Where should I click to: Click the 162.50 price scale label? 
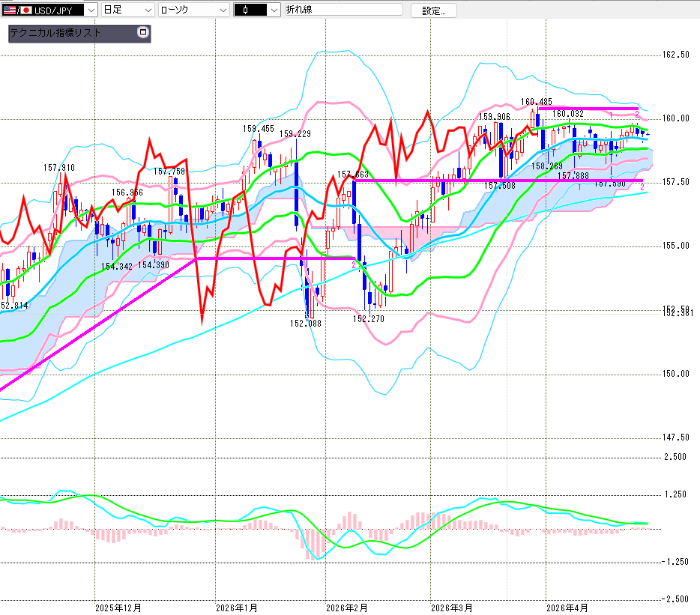point(676,55)
